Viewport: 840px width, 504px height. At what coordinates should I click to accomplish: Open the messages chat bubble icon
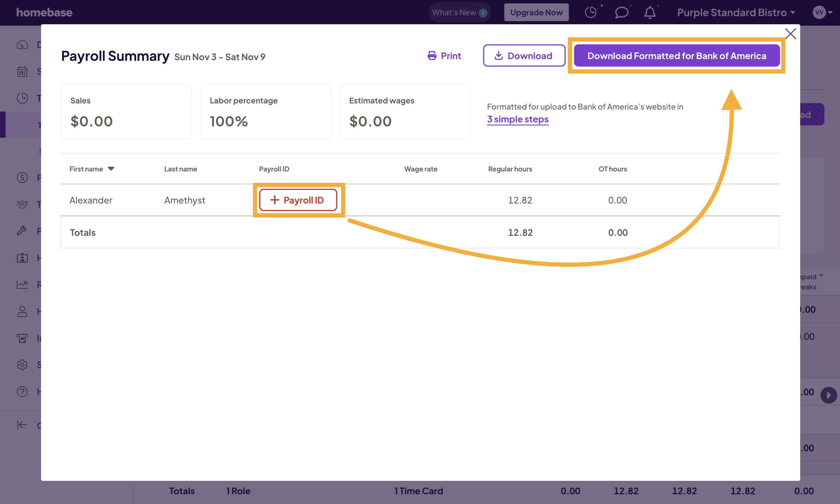621,13
